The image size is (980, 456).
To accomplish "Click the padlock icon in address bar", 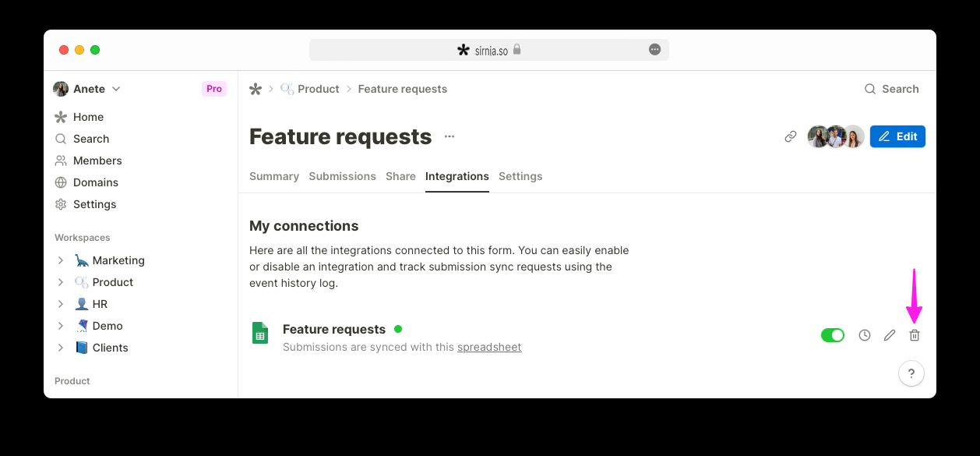I will (516, 49).
